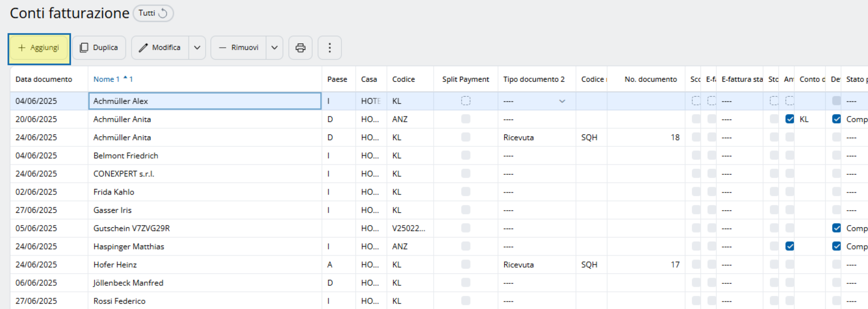Click the No. documento column header
868x309 pixels.
tap(650, 79)
